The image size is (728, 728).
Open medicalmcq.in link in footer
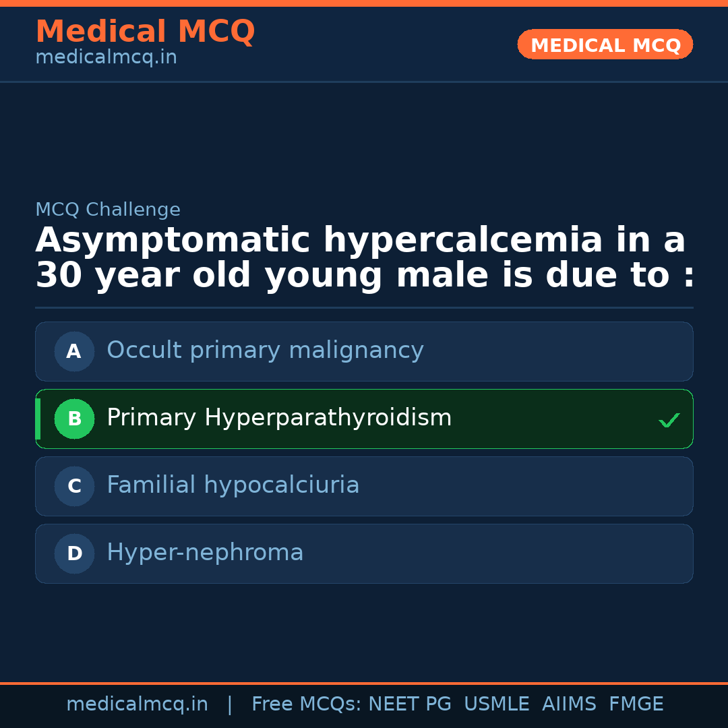[137, 704]
